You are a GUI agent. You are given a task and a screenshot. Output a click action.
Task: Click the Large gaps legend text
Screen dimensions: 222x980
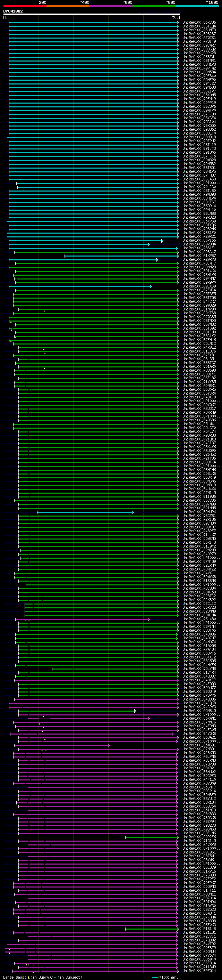(x=15, y=977)
